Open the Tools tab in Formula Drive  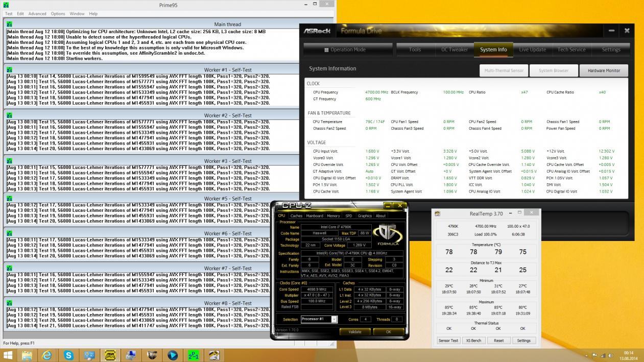click(x=415, y=50)
